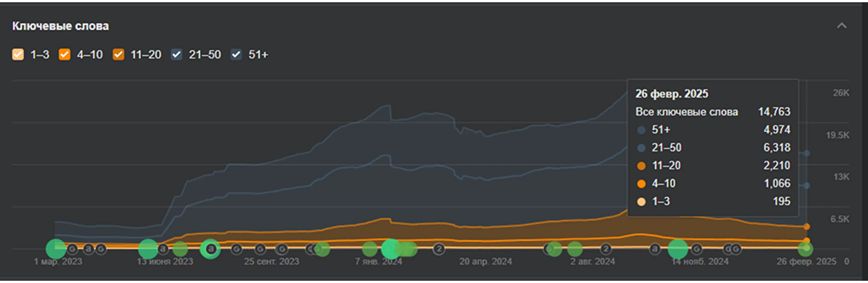Click the large green circle above 14 нояб. 2024
The image size is (868, 283).
pos(678,249)
